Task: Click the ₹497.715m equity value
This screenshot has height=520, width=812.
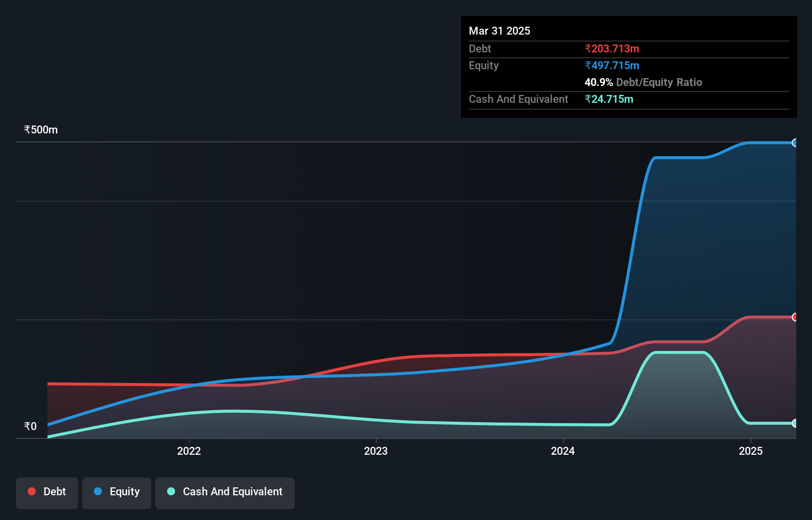Action: [x=612, y=65]
